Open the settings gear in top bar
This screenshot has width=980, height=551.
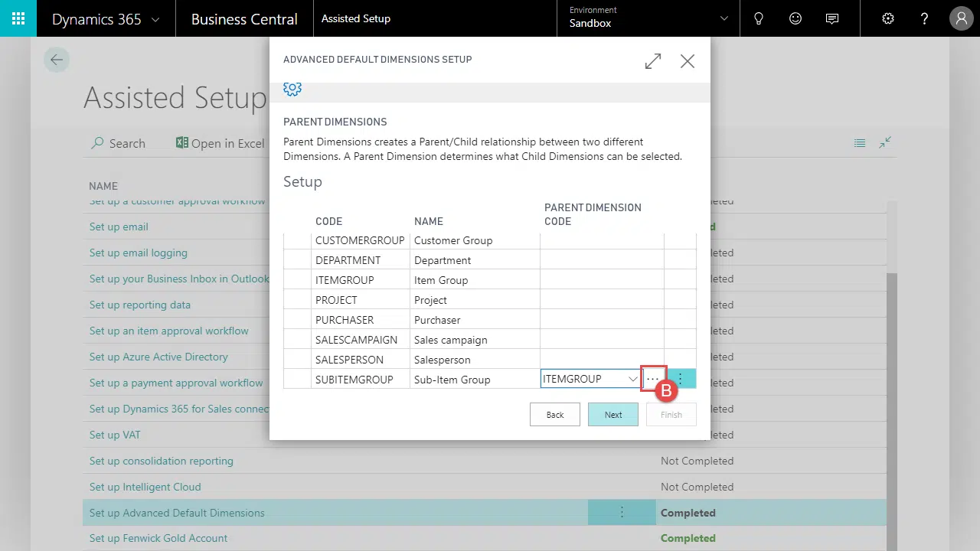tap(888, 18)
